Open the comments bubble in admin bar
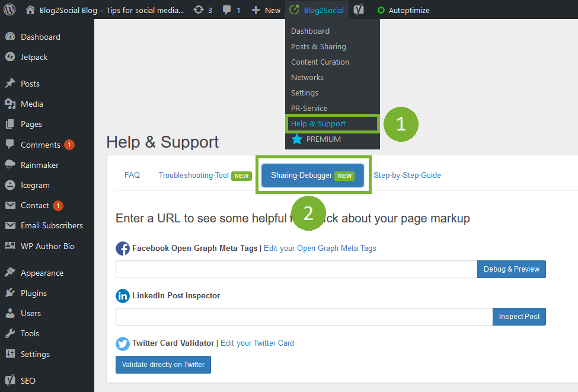The width and height of the screenshot is (578, 392). pyautogui.click(x=226, y=10)
